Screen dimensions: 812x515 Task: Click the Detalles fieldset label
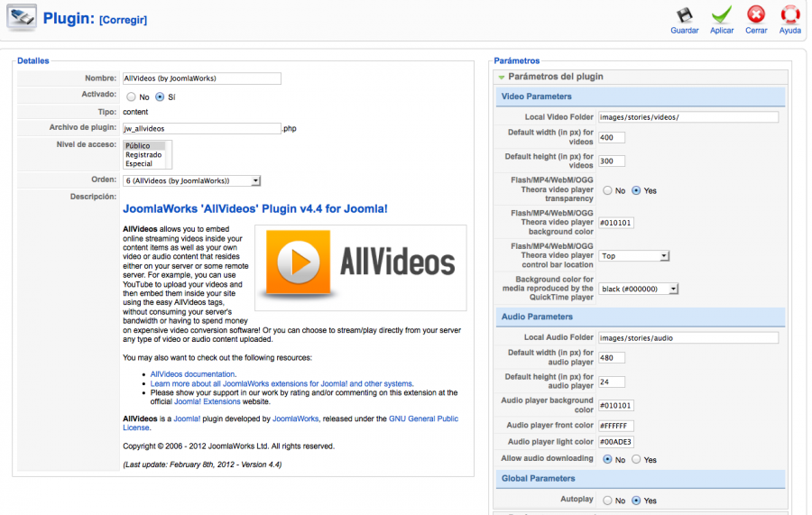point(33,60)
